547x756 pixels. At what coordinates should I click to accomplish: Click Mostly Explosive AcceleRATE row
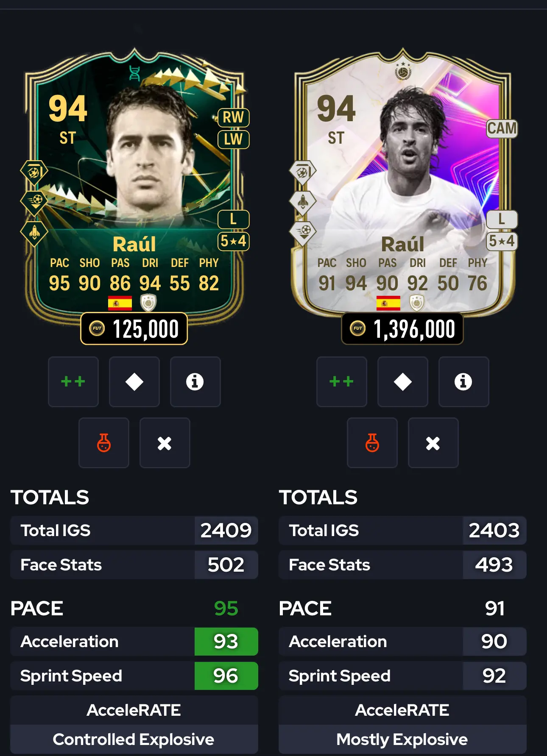pyautogui.click(x=402, y=739)
